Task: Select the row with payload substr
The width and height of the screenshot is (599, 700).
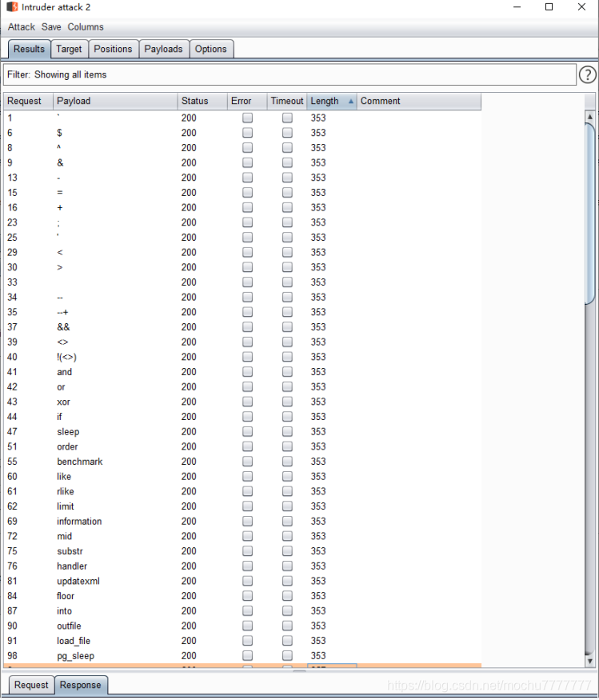Action: [242, 551]
